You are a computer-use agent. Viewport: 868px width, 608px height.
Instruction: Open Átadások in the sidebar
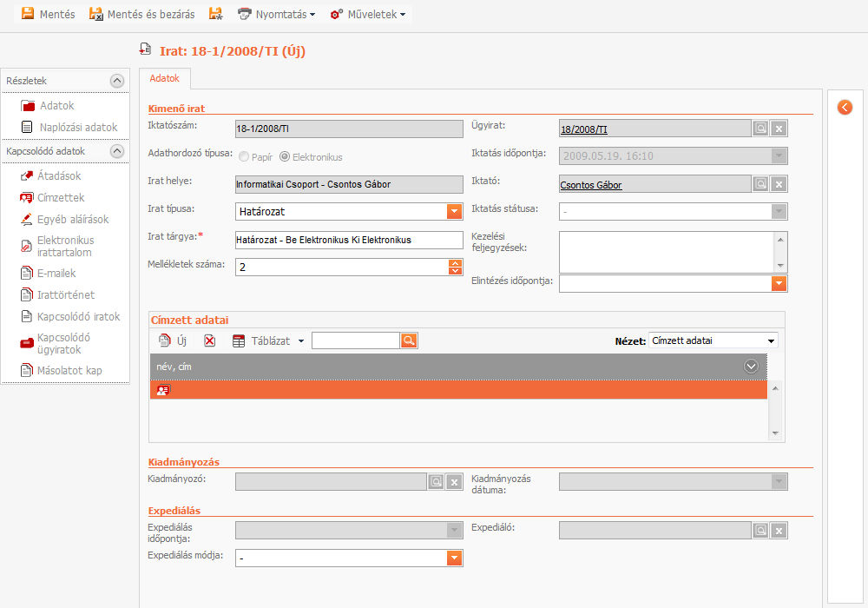(x=51, y=175)
